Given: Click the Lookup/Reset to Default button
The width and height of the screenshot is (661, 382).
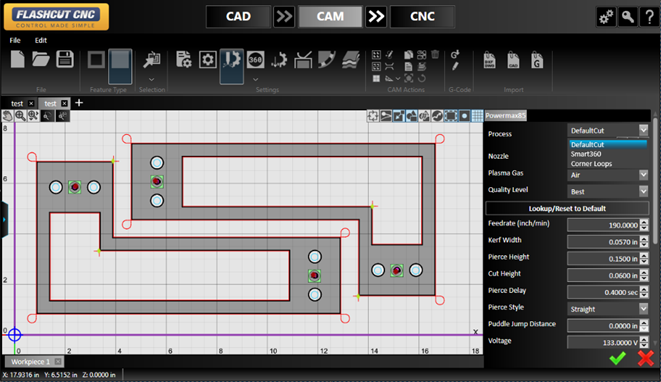Looking at the screenshot, I should [x=567, y=208].
